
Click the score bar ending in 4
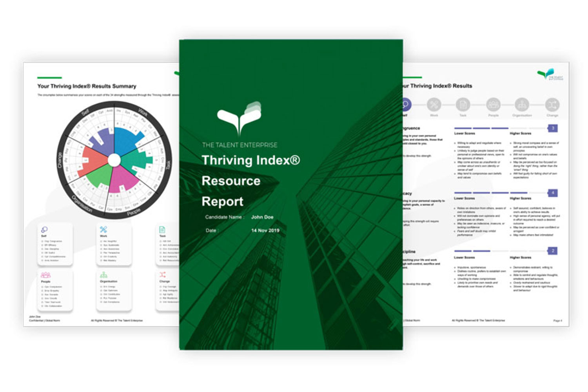[501, 193]
